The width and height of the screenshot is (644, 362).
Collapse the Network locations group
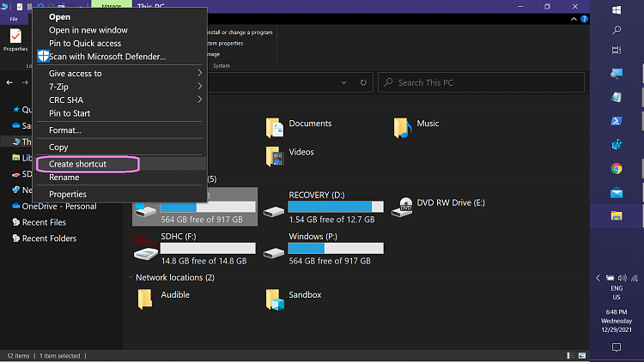131,278
